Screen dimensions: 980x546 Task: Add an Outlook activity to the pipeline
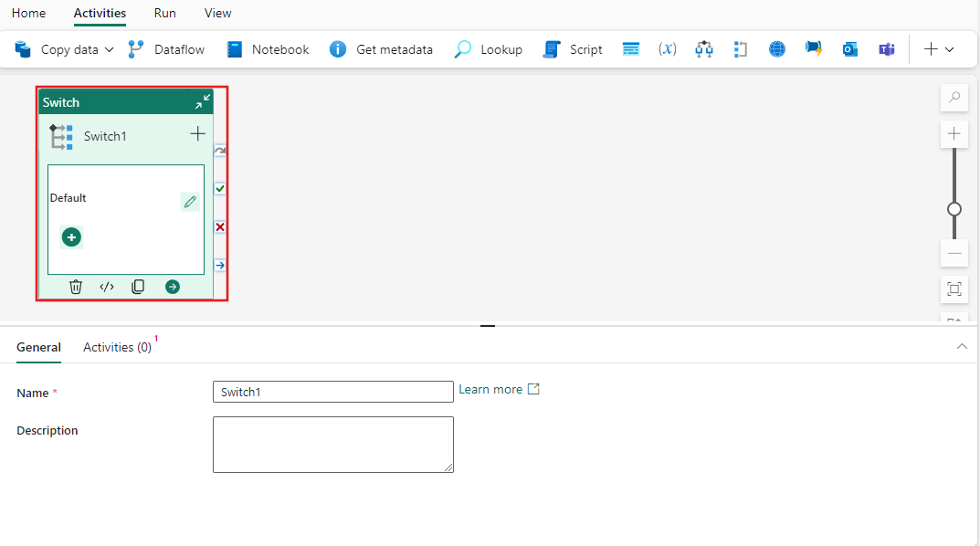click(849, 48)
